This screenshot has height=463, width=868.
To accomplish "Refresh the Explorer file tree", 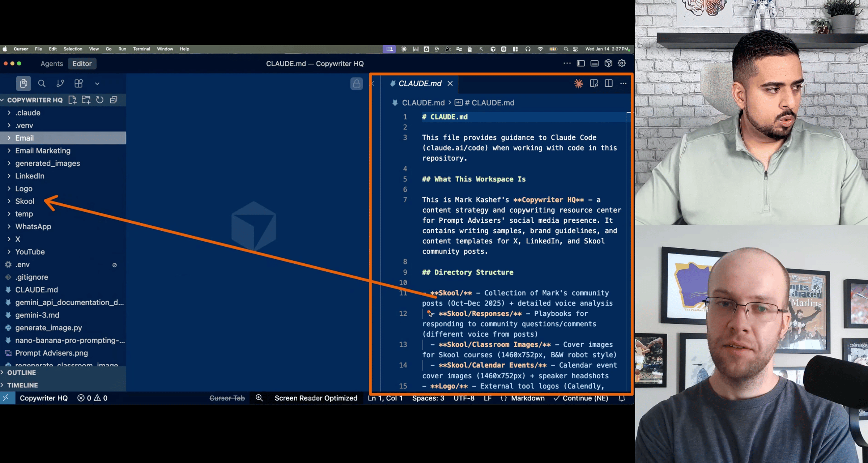I will click(100, 100).
